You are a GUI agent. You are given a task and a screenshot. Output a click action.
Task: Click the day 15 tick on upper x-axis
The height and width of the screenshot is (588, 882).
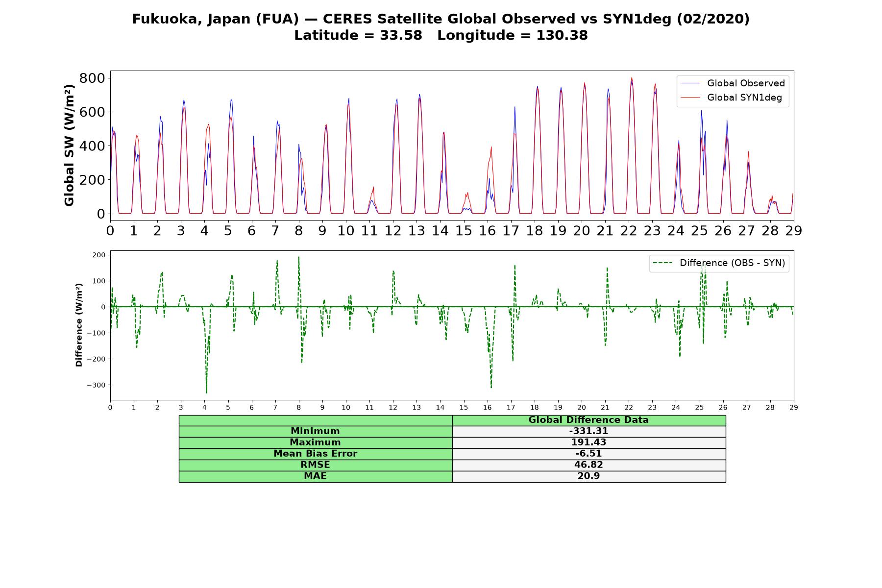[464, 231]
